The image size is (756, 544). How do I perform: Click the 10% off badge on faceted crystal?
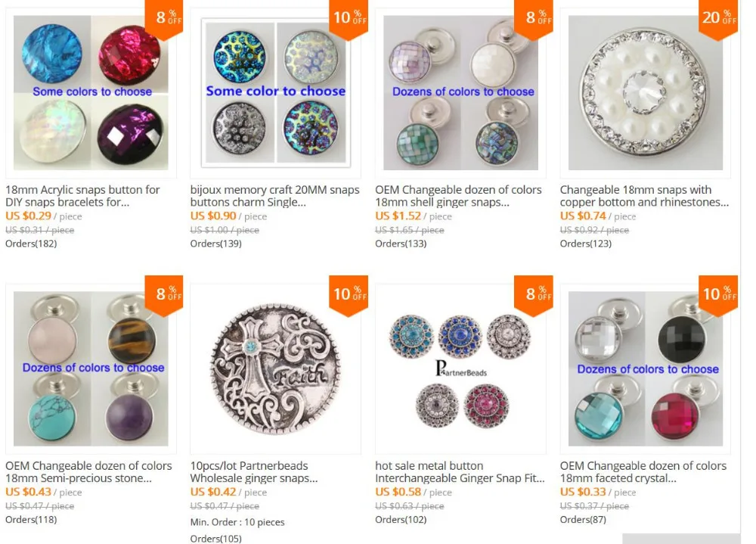(718, 295)
